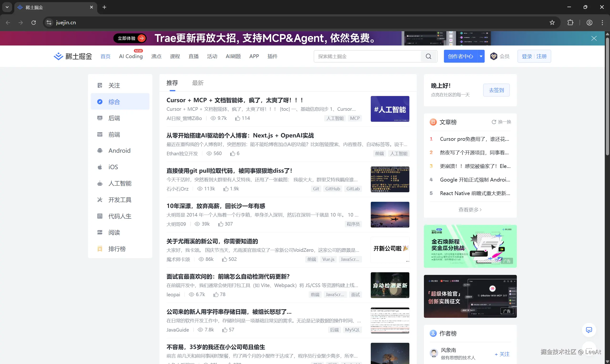Screen dimensions: 610x364
Task: Click the Android robot icon
Action: tap(100, 151)
